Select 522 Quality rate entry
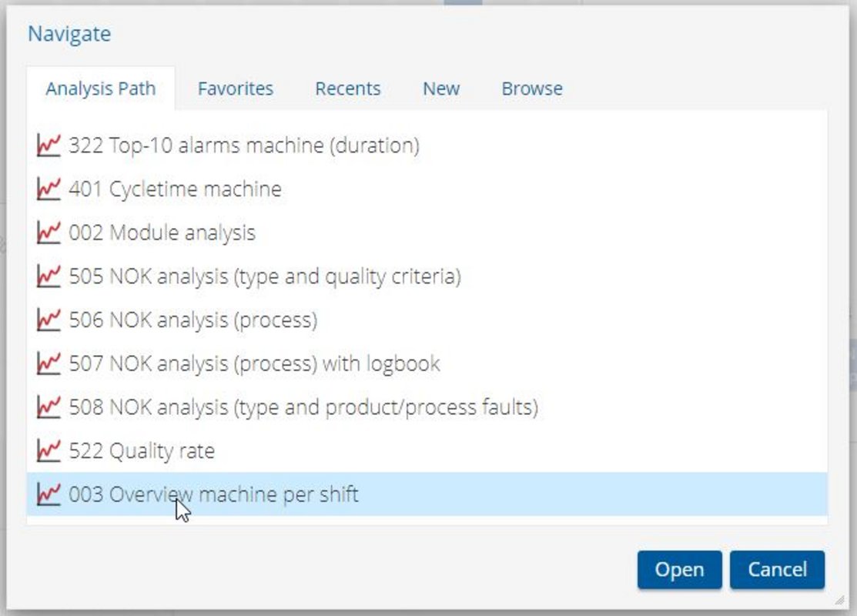Image resolution: width=857 pixels, height=616 pixels. point(142,450)
